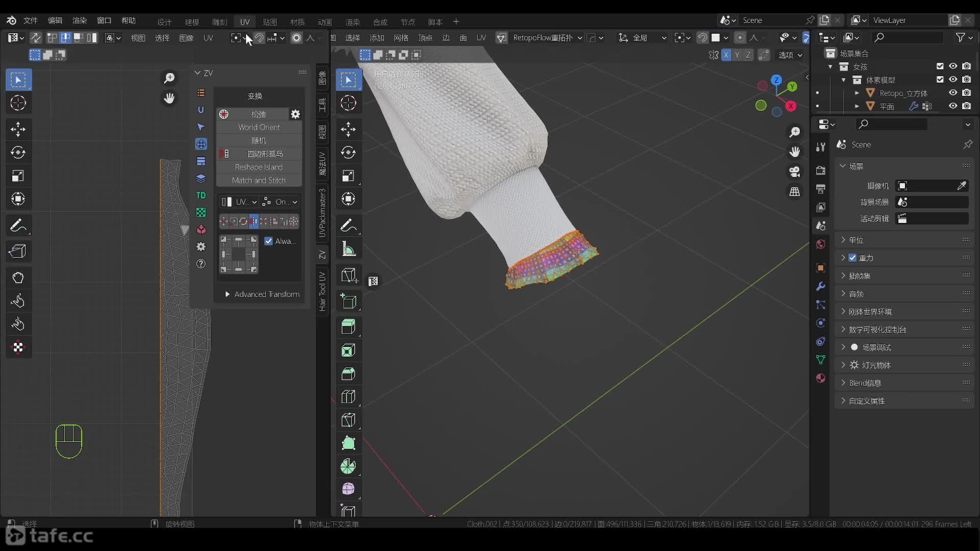The height and width of the screenshot is (551, 980).
Task: Expand Advanced Transform section
Action: tap(262, 294)
